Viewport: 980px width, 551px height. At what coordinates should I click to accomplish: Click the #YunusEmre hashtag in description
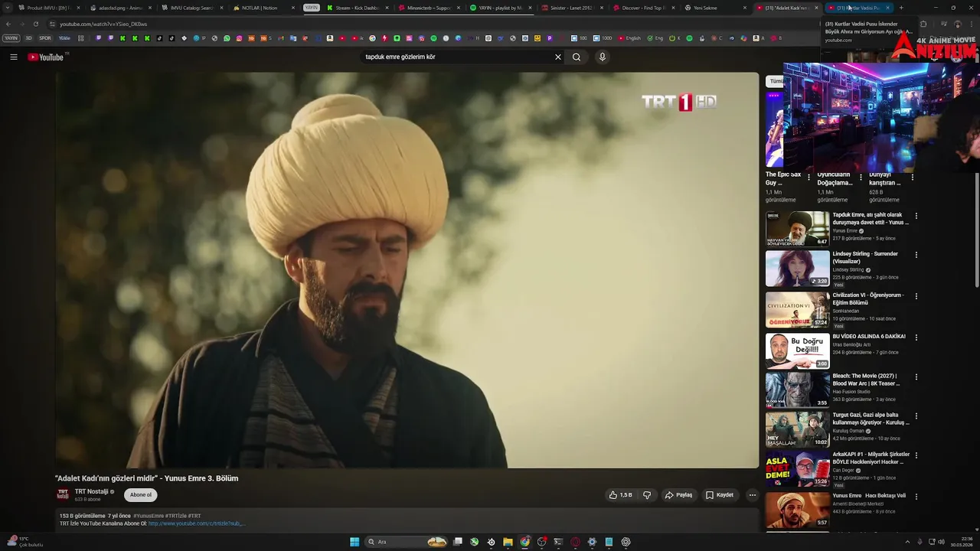(x=149, y=516)
